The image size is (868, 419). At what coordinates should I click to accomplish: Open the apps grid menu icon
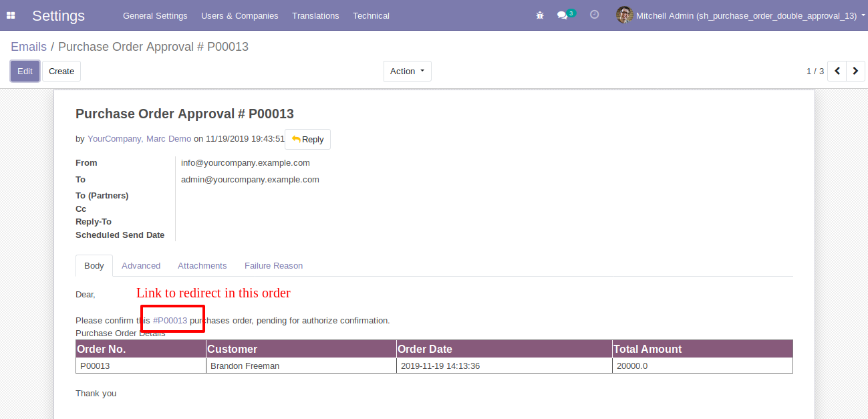[11, 15]
